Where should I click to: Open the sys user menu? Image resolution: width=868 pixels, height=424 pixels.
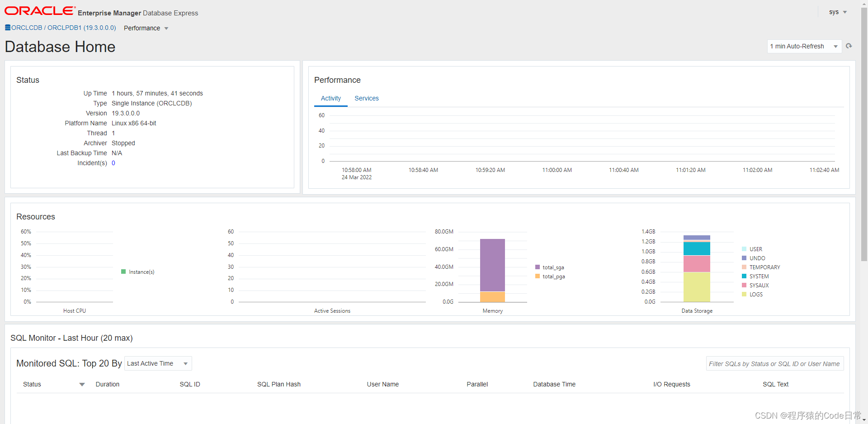point(838,12)
